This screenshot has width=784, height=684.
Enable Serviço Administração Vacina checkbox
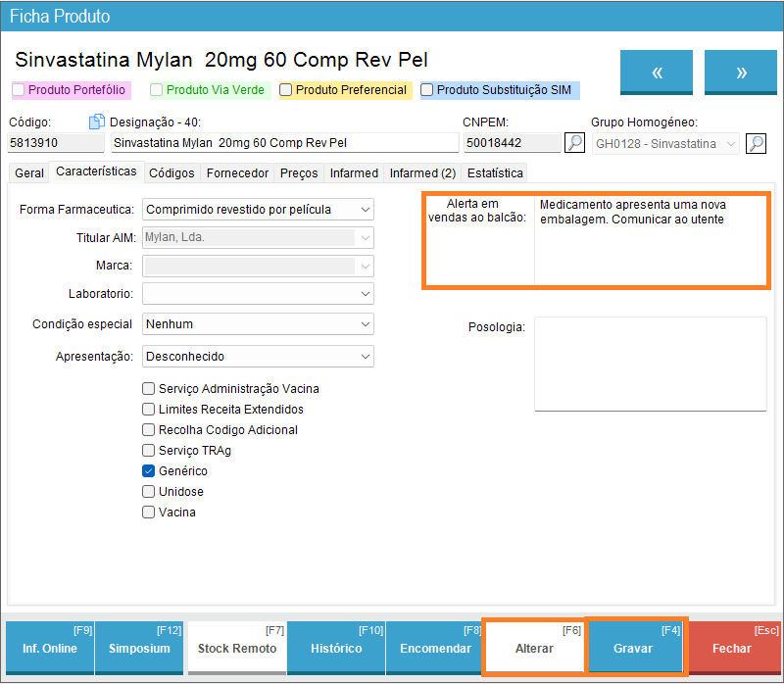point(149,389)
